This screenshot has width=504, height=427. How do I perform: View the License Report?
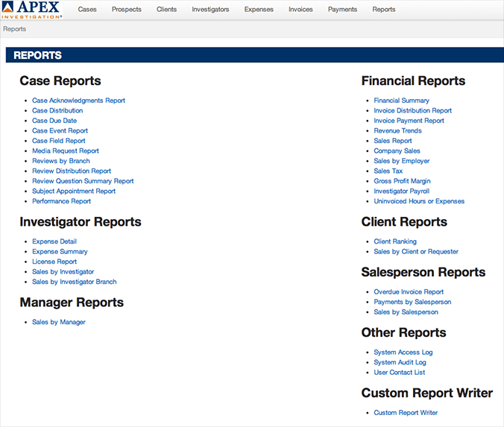pyautogui.click(x=54, y=262)
